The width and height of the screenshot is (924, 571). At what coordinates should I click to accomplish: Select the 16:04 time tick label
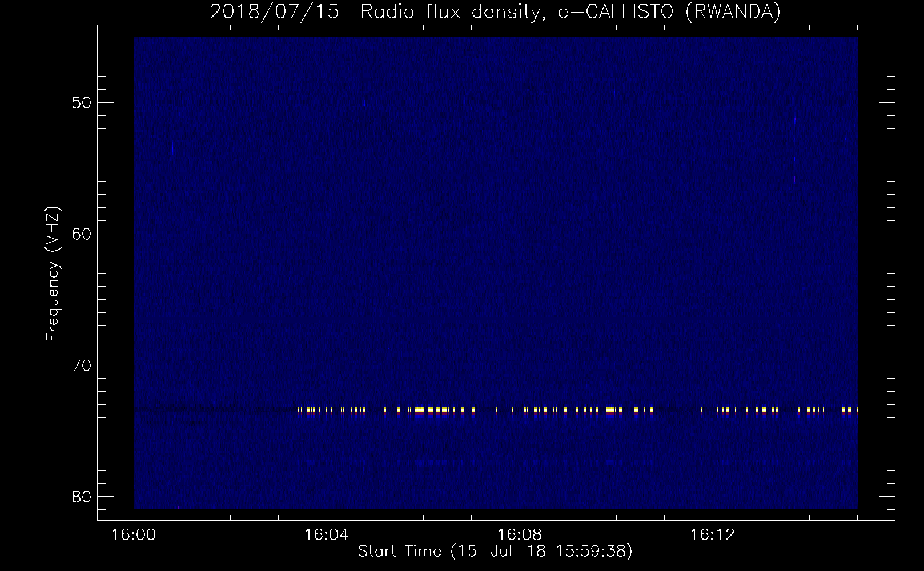point(327,535)
